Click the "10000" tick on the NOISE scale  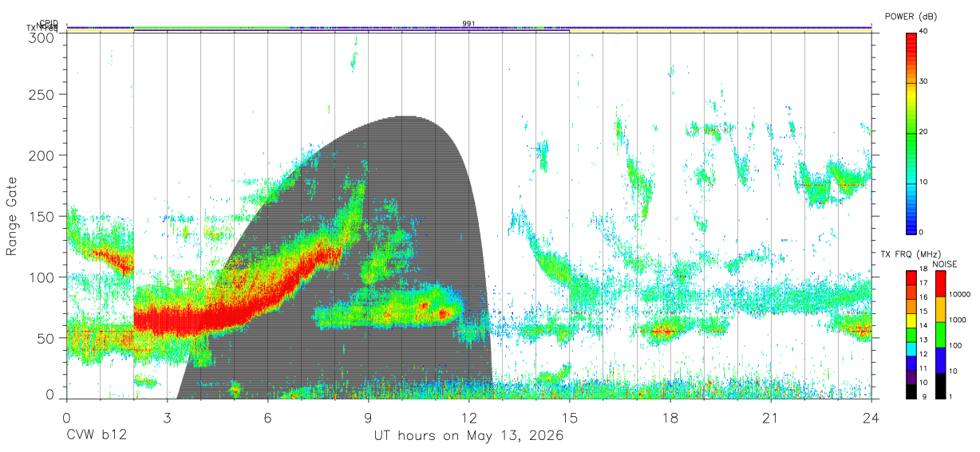pyautogui.click(x=960, y=295)
